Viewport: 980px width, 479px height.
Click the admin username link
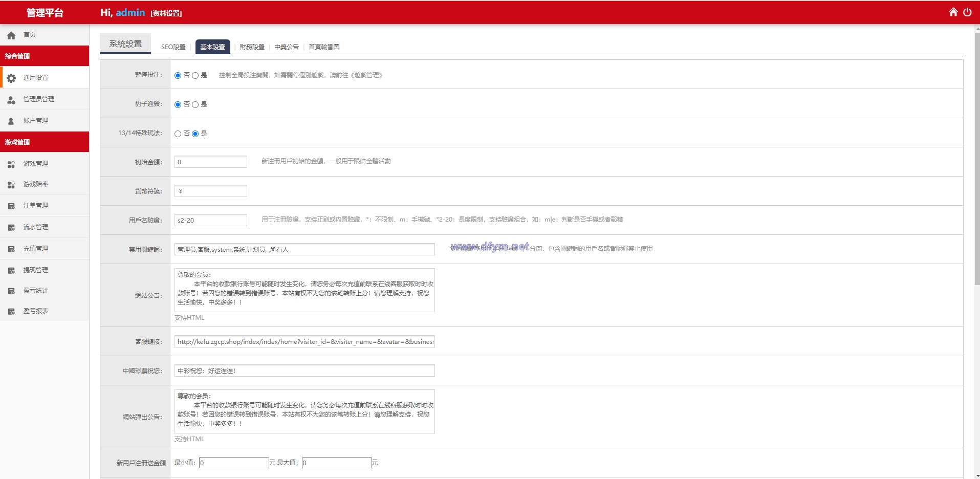point(130,12)
